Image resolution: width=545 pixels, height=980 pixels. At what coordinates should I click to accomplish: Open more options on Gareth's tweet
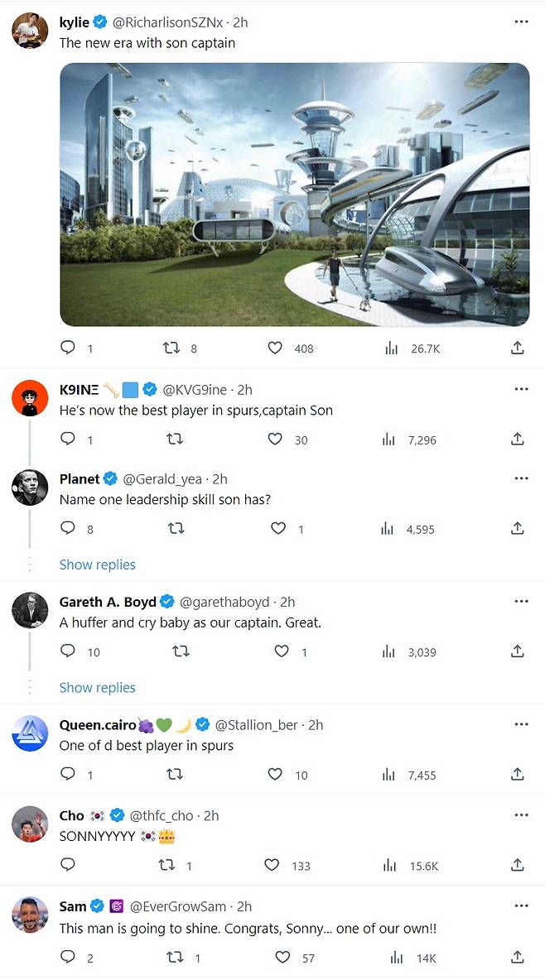coord(520,602)
